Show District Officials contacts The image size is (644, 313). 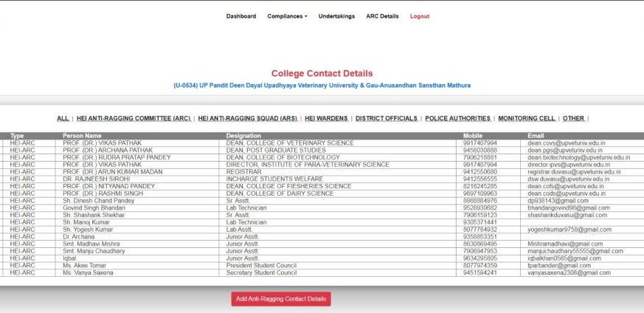coord(387,118)
